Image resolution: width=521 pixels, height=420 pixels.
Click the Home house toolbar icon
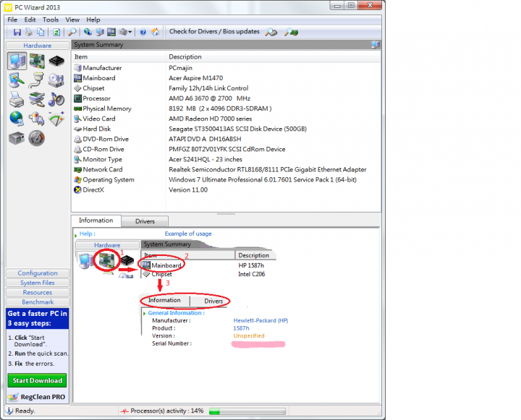pos(155,32)
